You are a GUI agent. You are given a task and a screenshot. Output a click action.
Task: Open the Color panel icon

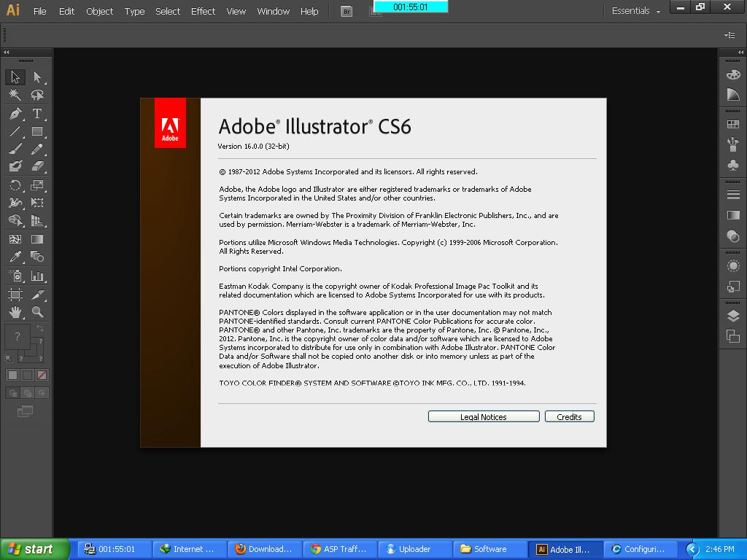click(733, 75)
